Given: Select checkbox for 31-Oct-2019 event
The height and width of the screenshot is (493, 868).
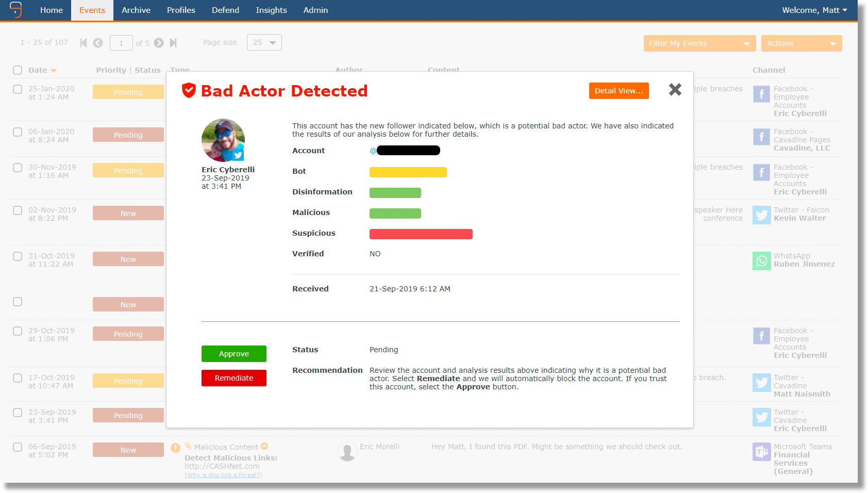Looking at the screenshot, I should point(18,256).
